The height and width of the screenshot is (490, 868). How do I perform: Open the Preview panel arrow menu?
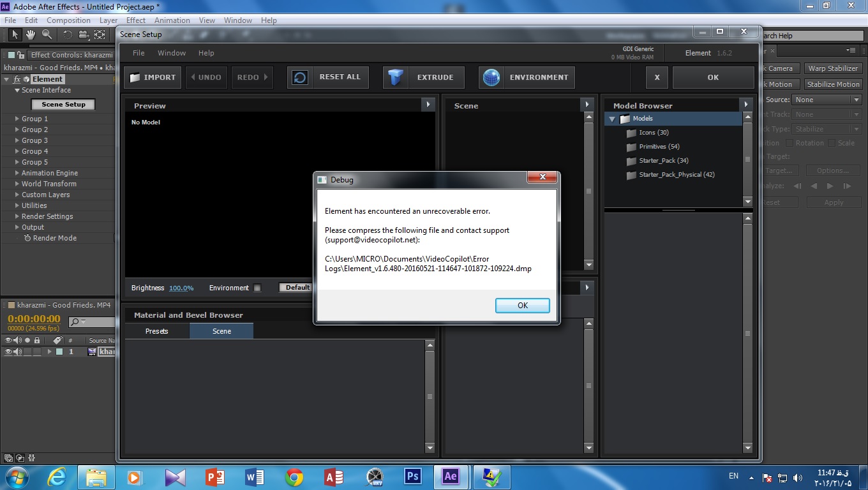tap(428, 104)
